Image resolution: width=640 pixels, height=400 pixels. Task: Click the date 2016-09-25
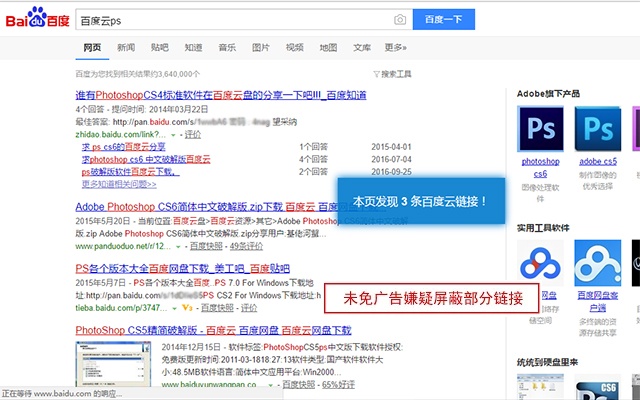coord(391,172)
